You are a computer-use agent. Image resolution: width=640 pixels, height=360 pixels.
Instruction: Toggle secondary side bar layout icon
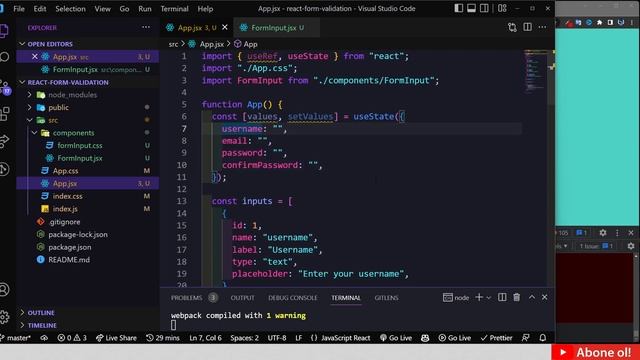coord(484,8)
